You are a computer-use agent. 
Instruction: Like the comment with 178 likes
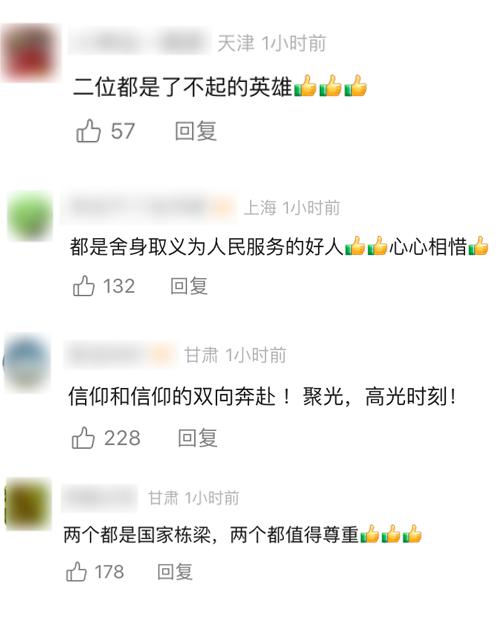(x=76, y=571)
